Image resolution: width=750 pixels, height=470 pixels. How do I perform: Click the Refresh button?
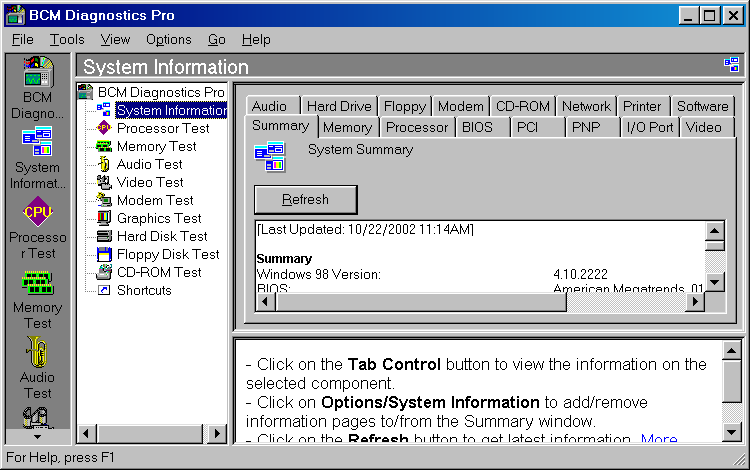306,199
